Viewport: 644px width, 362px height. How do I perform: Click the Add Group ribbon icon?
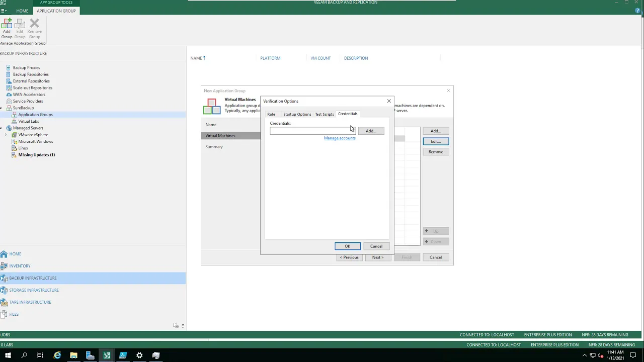(x=7, y=29)
